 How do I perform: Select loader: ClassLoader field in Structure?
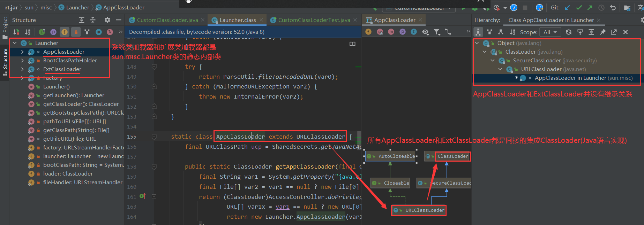[68, 174]
